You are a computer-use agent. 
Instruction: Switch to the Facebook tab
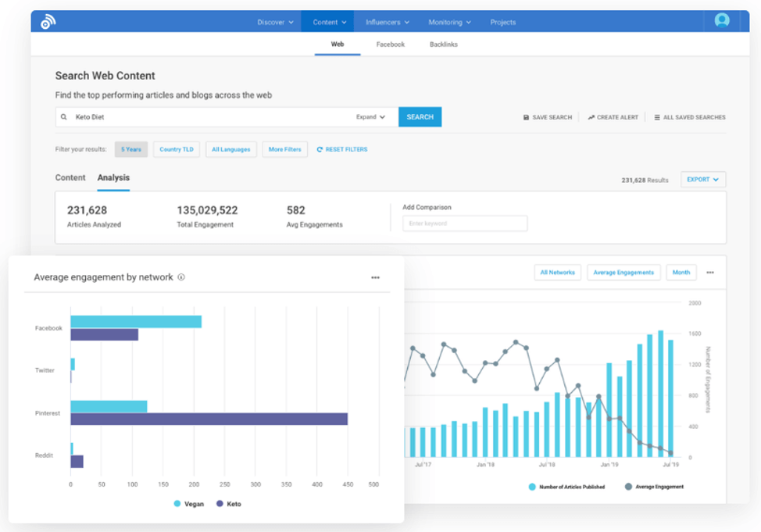390,45
